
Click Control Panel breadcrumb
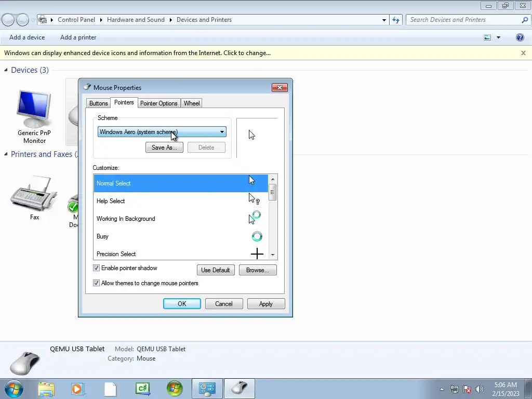pos(76,20)
